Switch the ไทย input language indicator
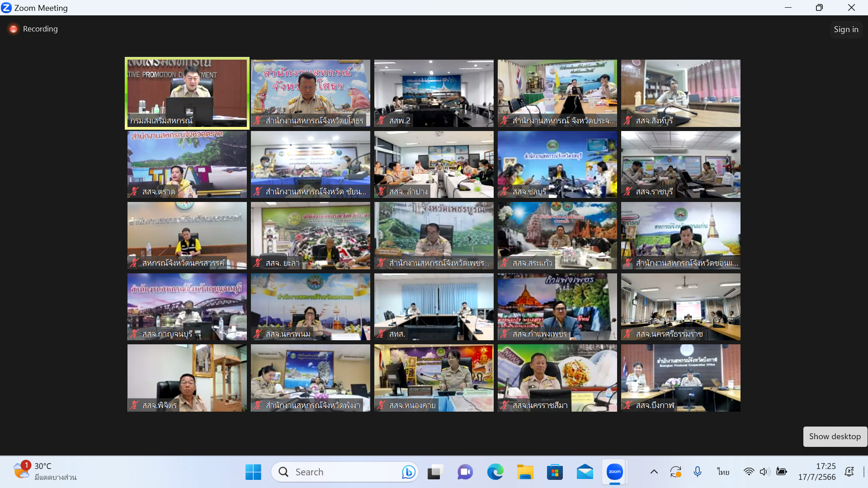The width and height of the screenshot is (868, 488). click(723, 472)
